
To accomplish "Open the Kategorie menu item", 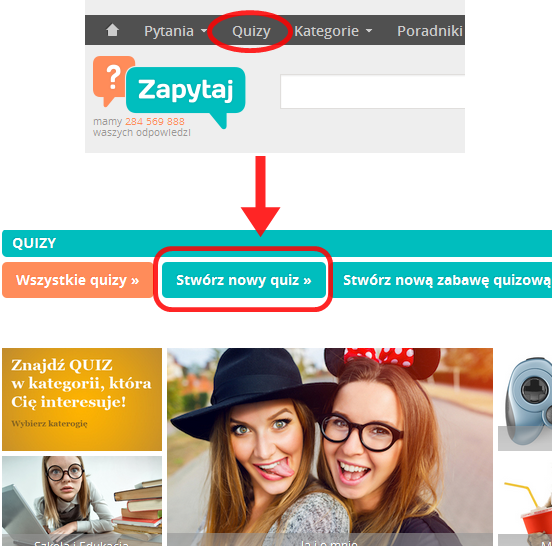I will click(326, 31).
